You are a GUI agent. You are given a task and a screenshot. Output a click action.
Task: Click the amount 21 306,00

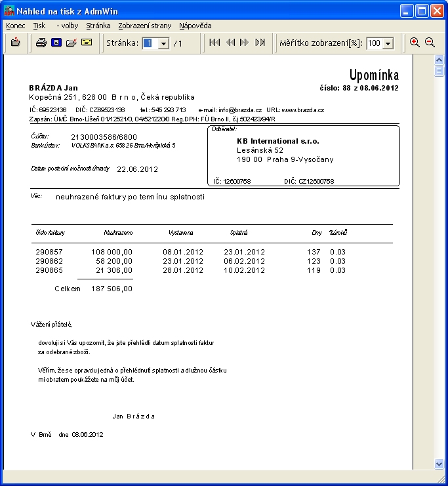pyautogui.click(x=114, y=270)
